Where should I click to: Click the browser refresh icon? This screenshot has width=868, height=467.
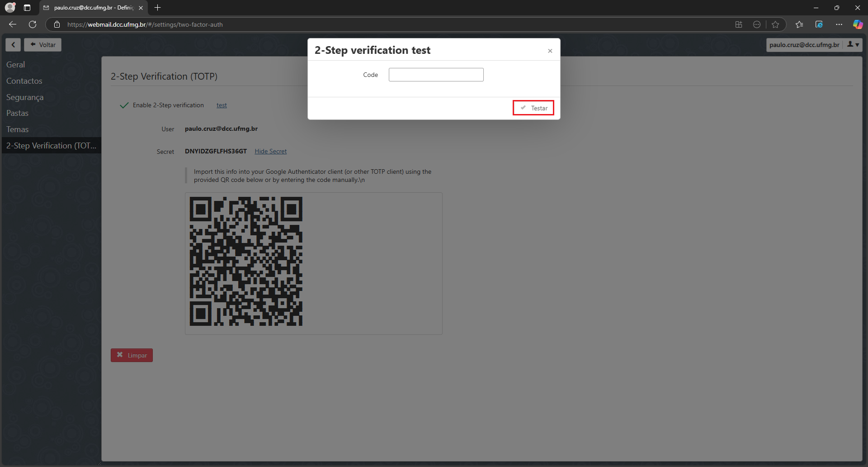(x=33, y=24)
